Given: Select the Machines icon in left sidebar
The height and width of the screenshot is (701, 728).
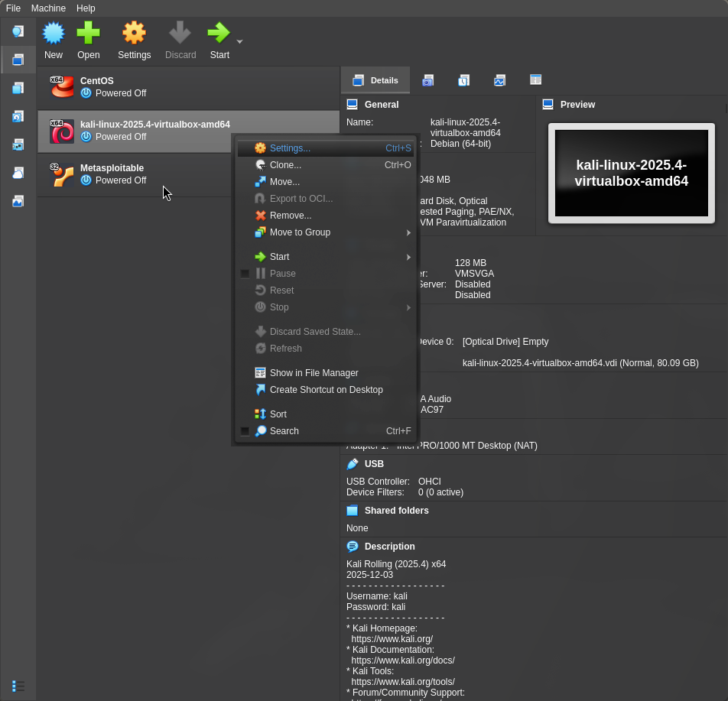Looking at the screenshot, I should tap(18, 60).
